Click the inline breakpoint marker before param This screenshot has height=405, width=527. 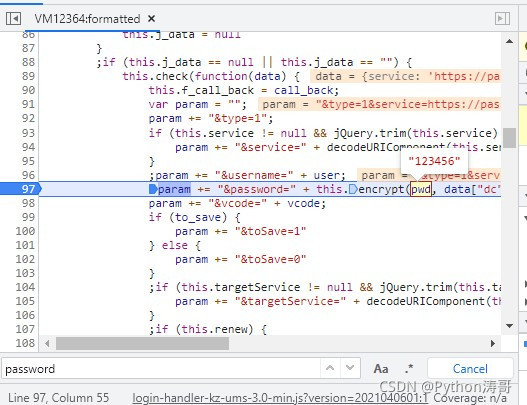click(153, 189)
